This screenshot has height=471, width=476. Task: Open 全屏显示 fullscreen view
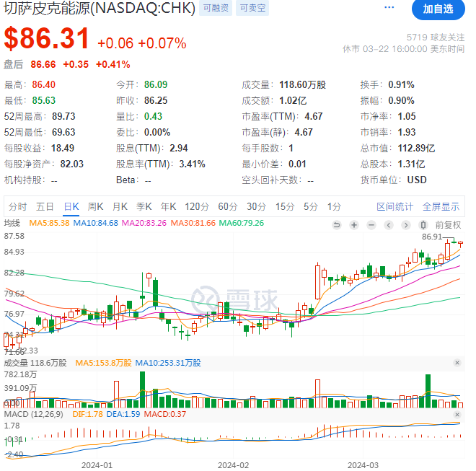(441, 207)
